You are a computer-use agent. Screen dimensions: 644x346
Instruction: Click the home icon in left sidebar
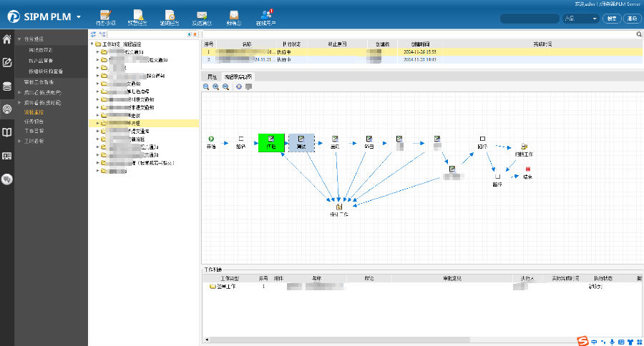coord(7,39)
